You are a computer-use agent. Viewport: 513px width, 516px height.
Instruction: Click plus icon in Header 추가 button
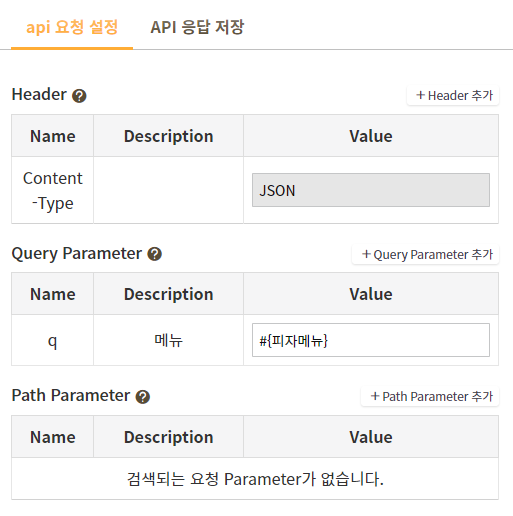point(420,95)
